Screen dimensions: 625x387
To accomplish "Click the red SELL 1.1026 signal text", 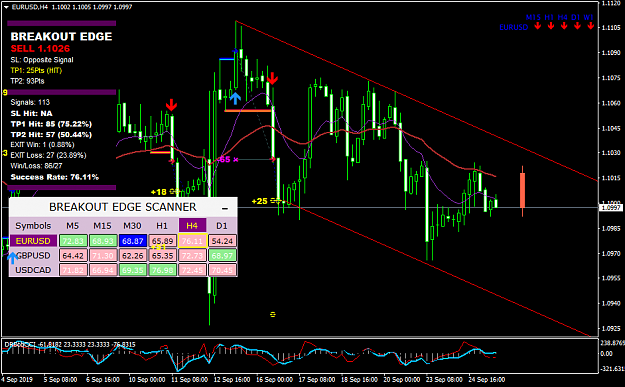I will point(40,49).
